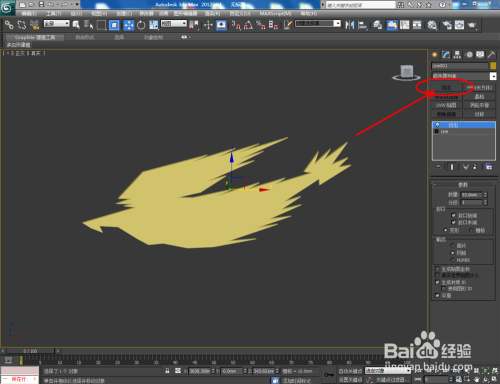Viewport: 500px width, 384px height.
Task: Toggle the 3D Snaps magnet icon
Action: (x=236, y=25)
